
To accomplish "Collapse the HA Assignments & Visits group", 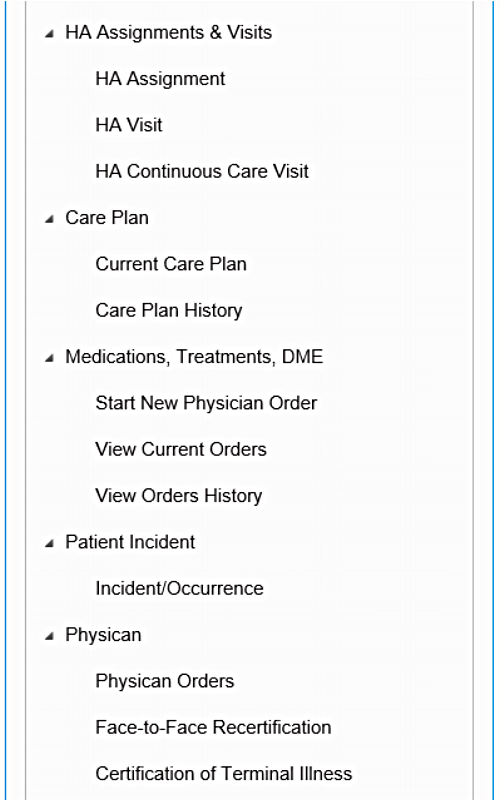I will click(49, 34).
